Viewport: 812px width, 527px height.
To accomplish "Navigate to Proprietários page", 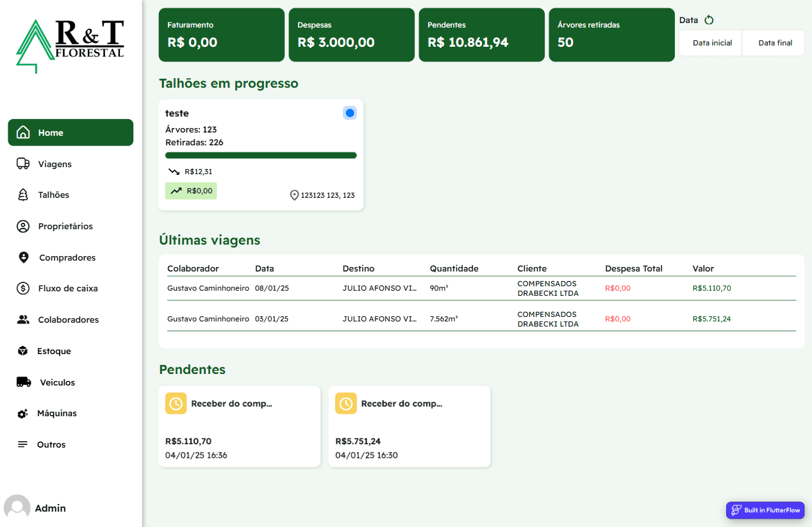I will [70, 226].
